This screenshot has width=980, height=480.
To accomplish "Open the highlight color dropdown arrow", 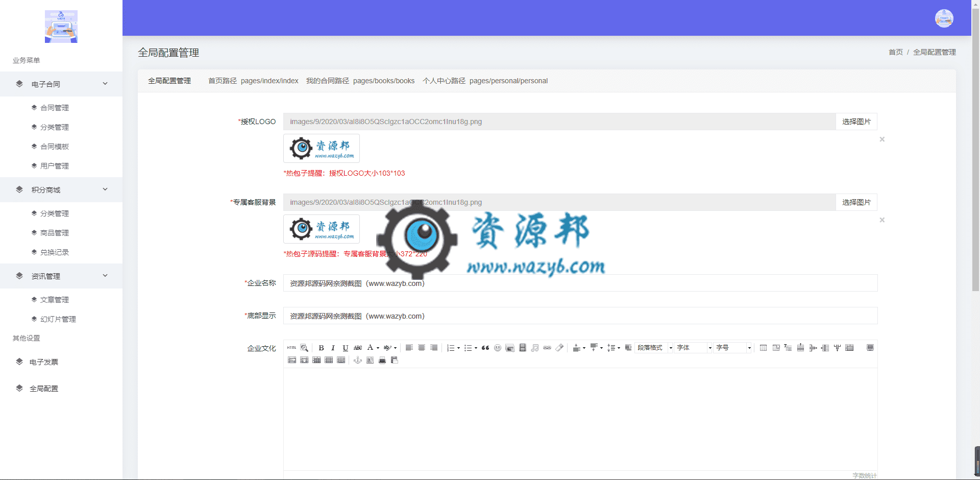I will click(395, 348).
